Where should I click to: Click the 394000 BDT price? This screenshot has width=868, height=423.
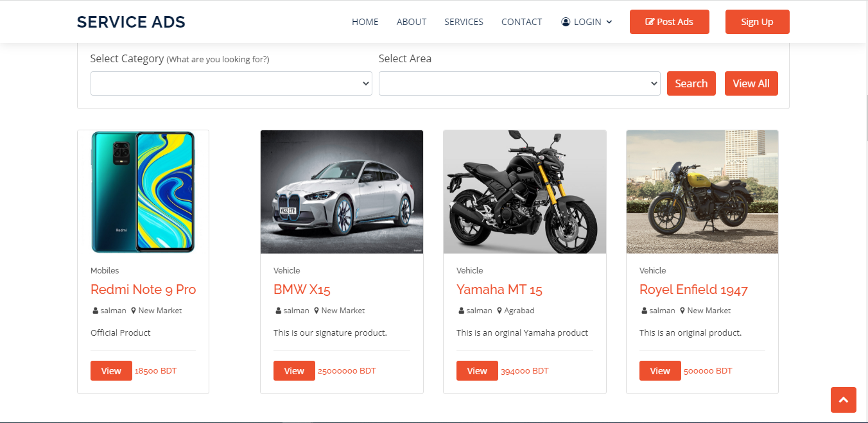[525, 371]
